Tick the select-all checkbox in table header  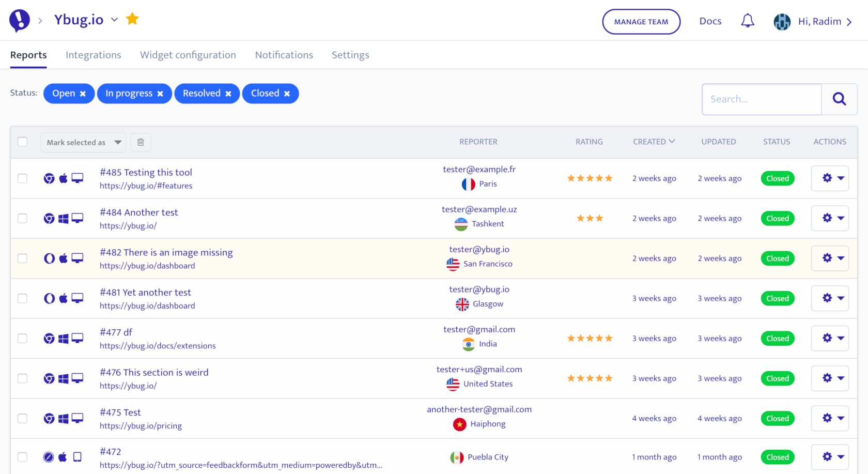(23, 142)
